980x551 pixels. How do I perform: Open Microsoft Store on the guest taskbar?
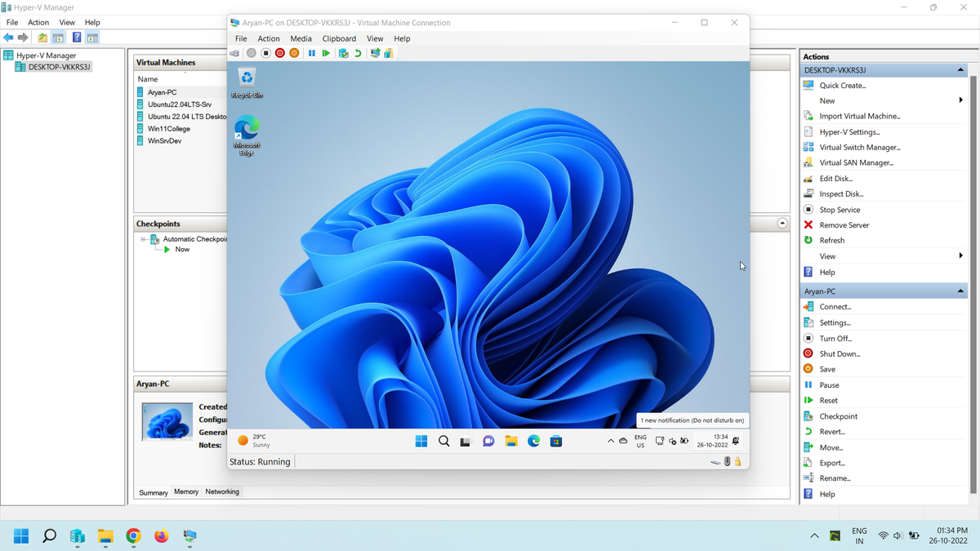pyautogui.click(x=556, y=441)
